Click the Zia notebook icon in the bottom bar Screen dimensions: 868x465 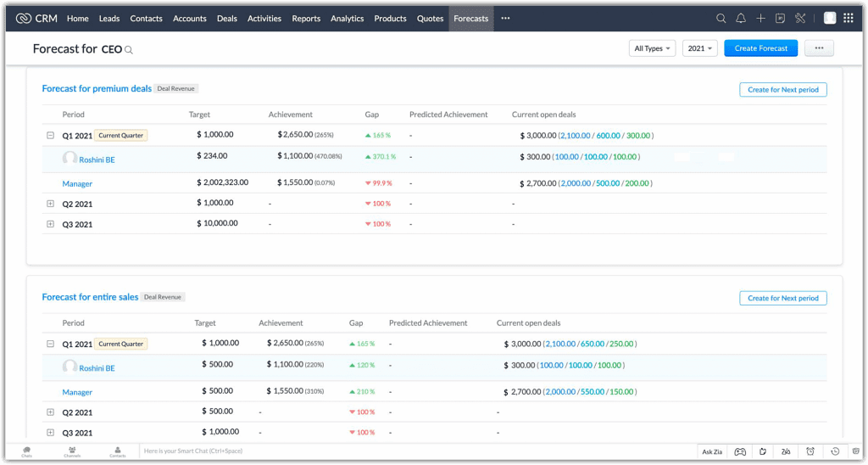[x=786, y=451]
